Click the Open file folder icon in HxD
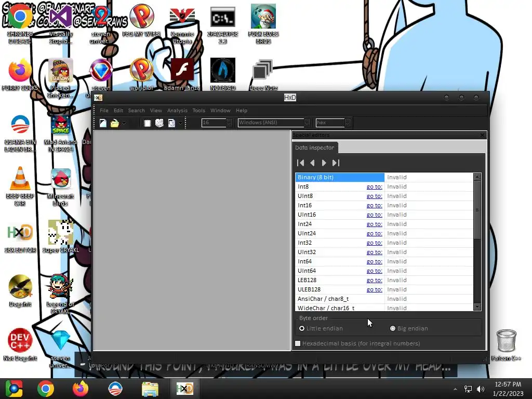 115,123
